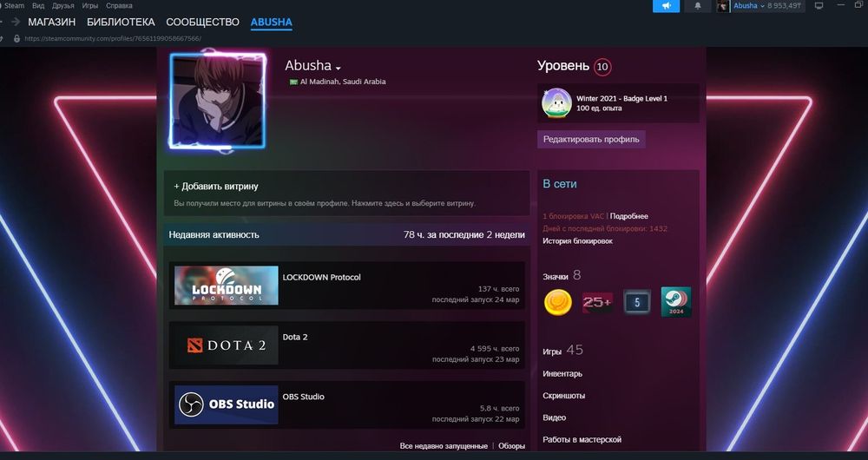
Task: Expand the Abusha persona name dropdown
Action: (x=339, y=68)
